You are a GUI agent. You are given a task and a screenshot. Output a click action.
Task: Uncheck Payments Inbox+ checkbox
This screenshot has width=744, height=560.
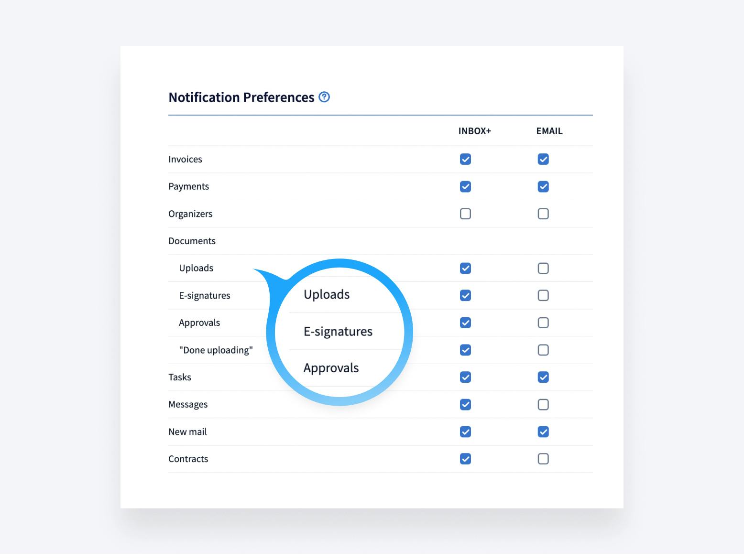[465, 186]
